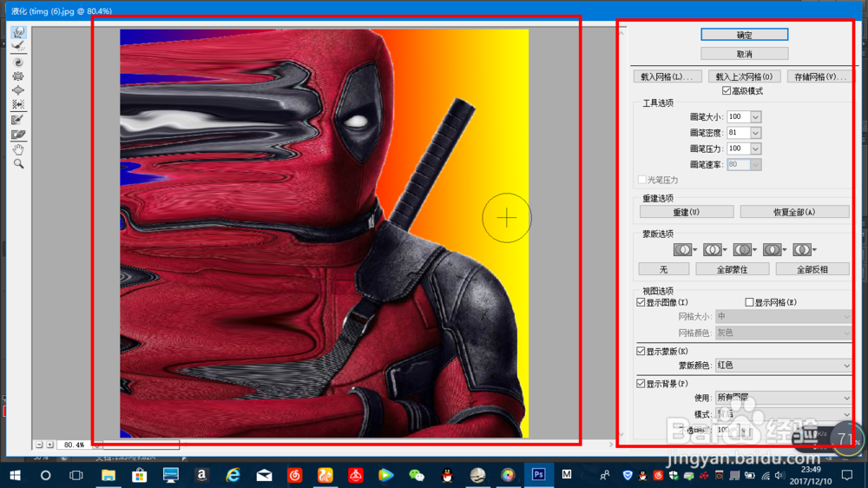Click the zoom out minus button
This screenshot has width=868, height=488.
(39, 445)
